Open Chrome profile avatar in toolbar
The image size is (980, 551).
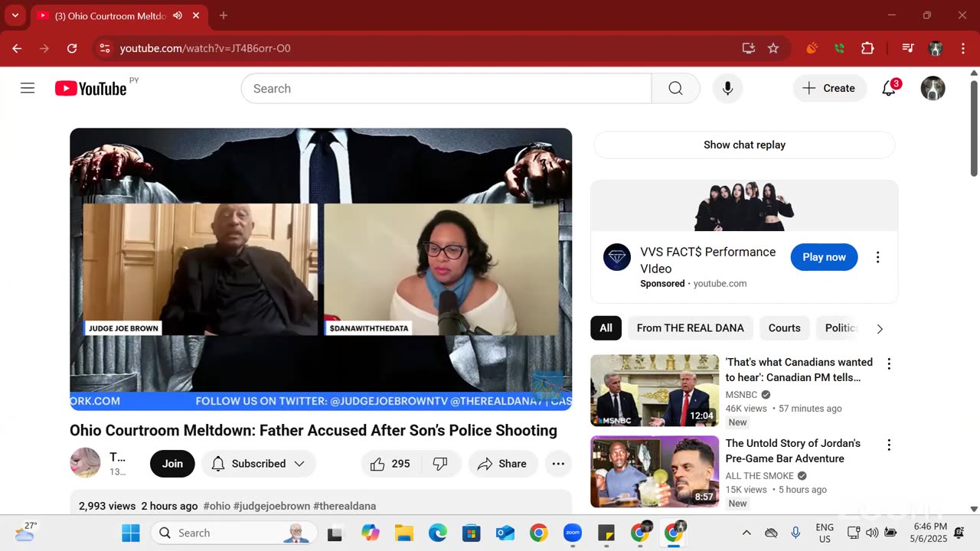tap(935, 48)
